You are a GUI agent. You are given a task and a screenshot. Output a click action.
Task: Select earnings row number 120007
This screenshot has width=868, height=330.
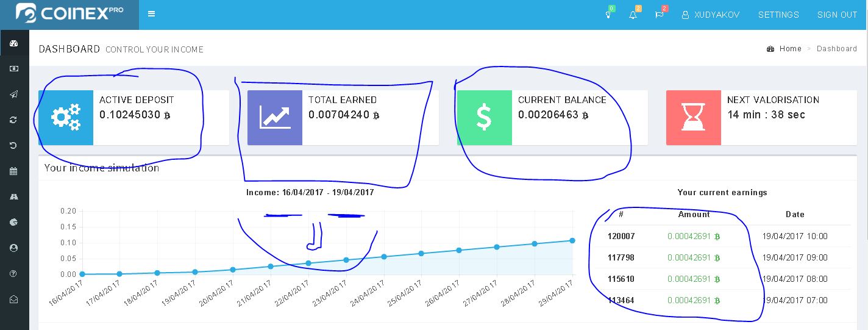point(621,236)
